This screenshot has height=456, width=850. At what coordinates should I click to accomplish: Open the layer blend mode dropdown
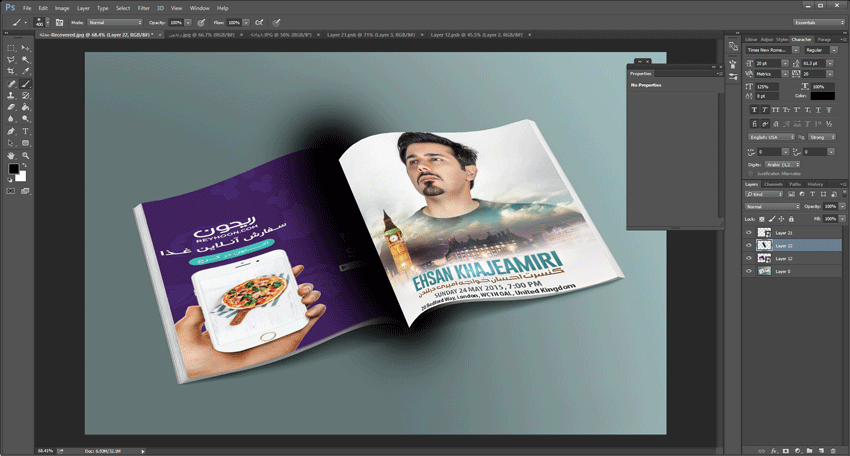pos(772,207)
